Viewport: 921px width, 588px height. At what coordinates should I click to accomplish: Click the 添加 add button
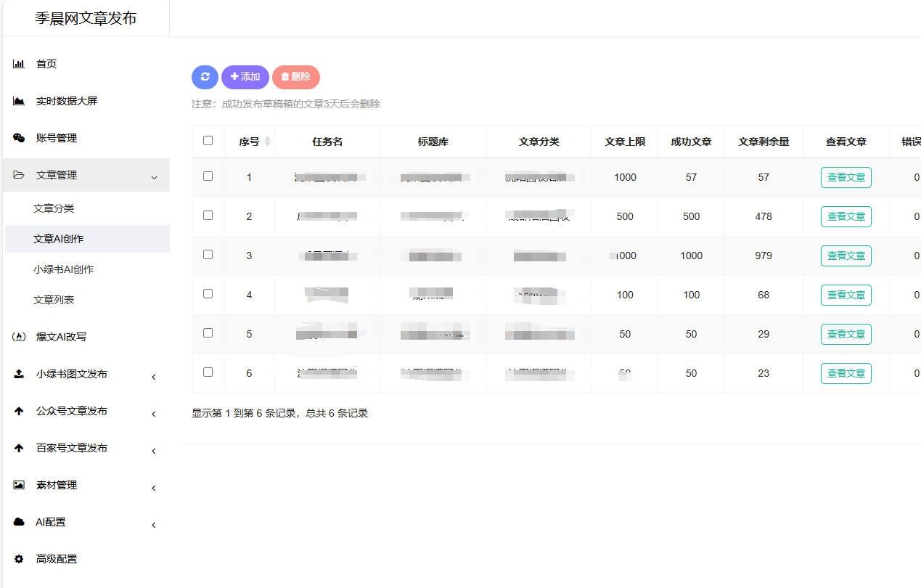[245, 77]
